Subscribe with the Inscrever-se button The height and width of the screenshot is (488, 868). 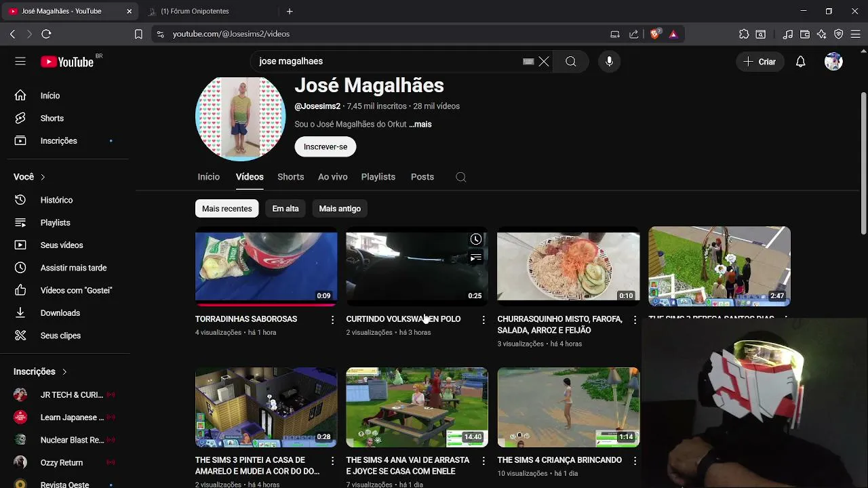[x=325, y=147]
